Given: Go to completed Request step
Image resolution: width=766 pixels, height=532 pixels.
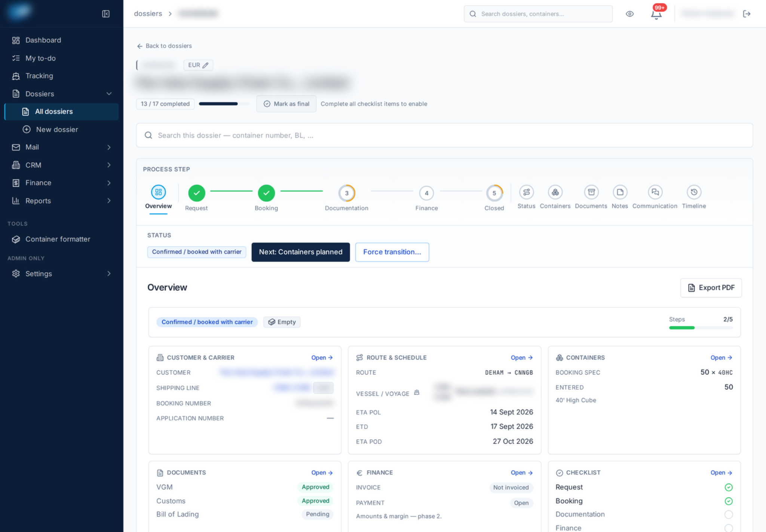Looking at the screenshot, I should [x=196, y=198].
